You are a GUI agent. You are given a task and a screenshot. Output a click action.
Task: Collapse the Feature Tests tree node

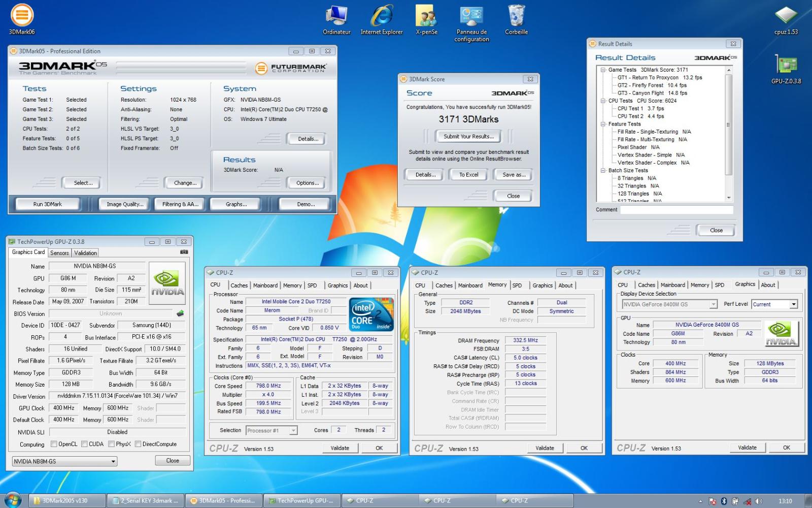[603, 124]
